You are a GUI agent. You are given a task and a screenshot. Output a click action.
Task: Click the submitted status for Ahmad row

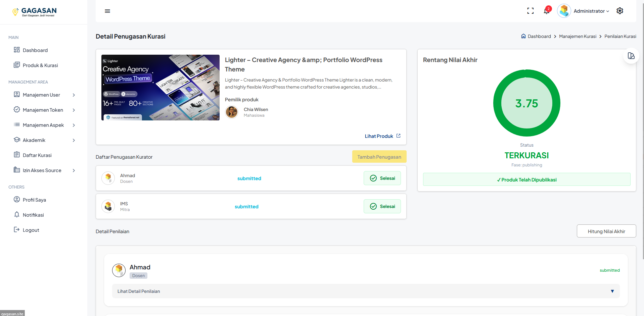coord(249,178)
